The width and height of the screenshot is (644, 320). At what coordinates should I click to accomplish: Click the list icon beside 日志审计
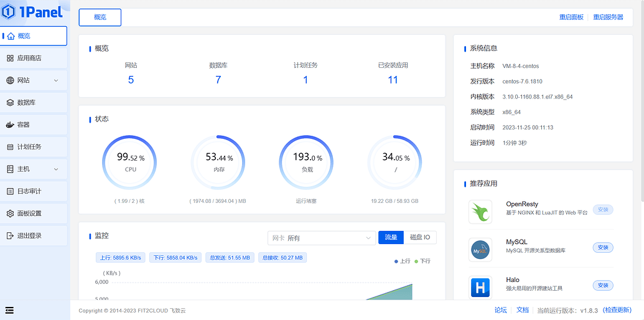[x=11, y=191]
